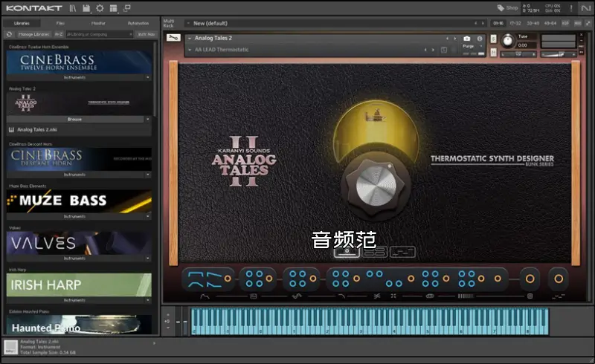Switch to the Monitor tab
595x364 pixels.
point(98,23)
